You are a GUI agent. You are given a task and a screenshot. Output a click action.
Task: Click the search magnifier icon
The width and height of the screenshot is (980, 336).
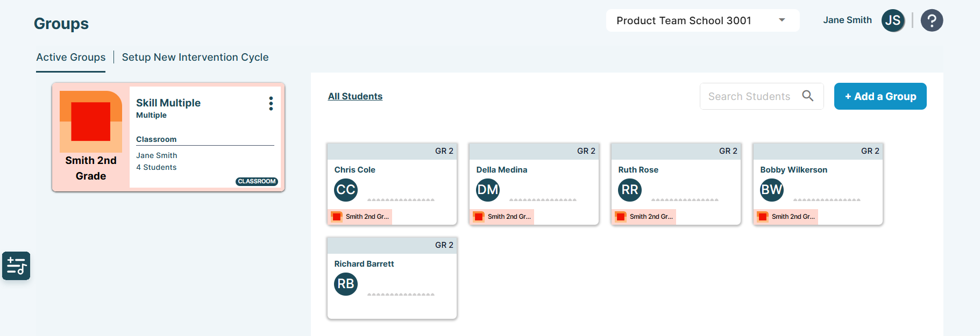[x=807, y=96]
